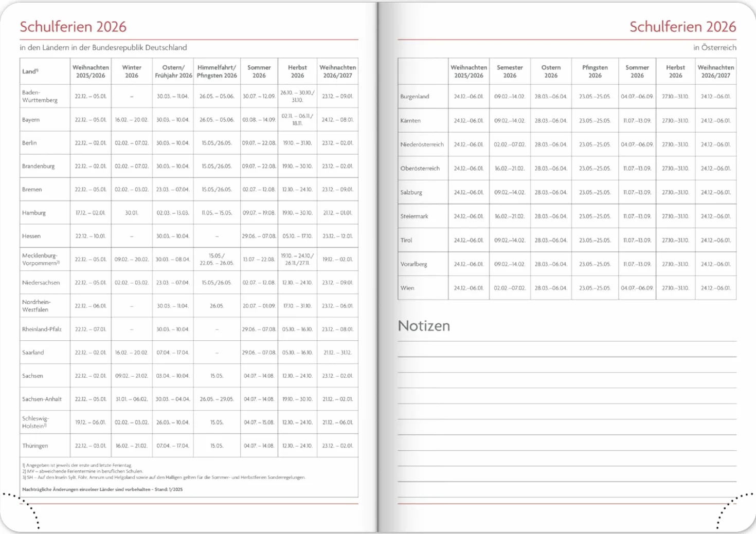This screenshot has width=756, height=534.
Task: Click Wien's Sommer 2026 date cell
Action: pos(637,288)
